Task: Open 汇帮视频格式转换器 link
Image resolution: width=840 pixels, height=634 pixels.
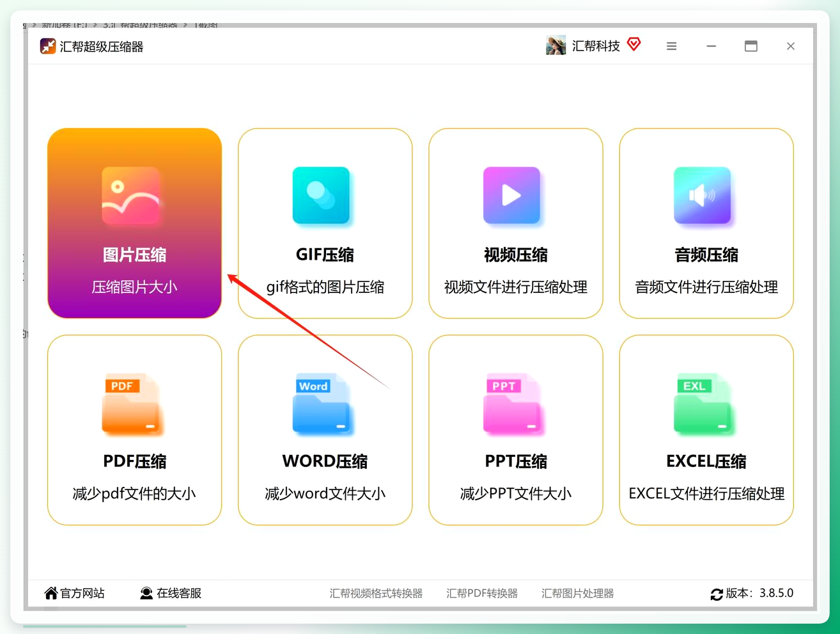Action: click(x=376, y=594)
